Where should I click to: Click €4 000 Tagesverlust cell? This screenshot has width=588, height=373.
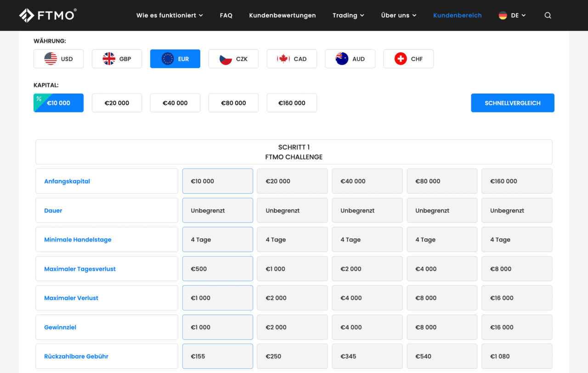[442, 269]
